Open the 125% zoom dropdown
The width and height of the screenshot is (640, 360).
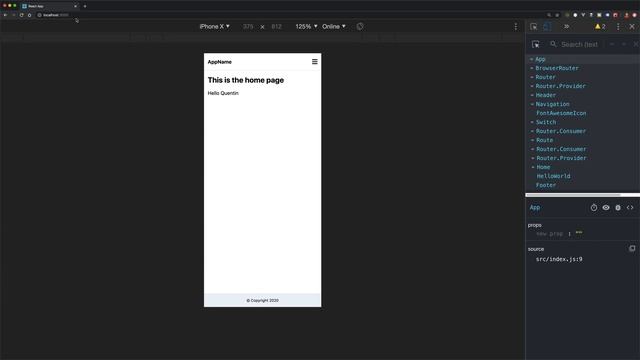pyautogui.click(x=306, y=27)
